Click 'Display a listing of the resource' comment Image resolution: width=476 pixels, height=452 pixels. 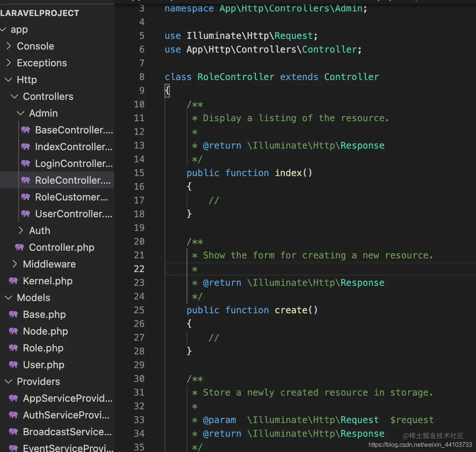click(x=296, y=118)
